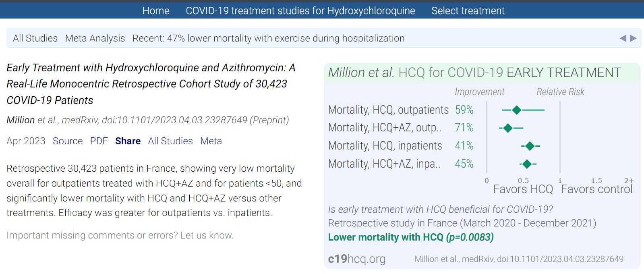Open the recent exercise mortality study link

coord(269,38)
